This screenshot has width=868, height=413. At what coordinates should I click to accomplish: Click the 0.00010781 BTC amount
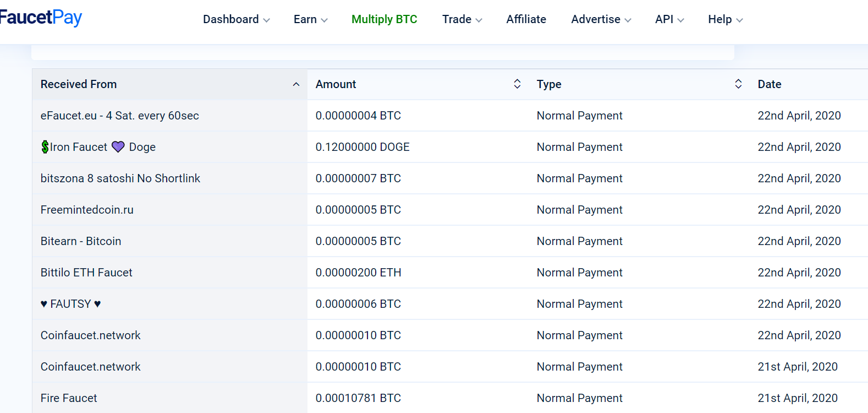(x=358, y=398)
